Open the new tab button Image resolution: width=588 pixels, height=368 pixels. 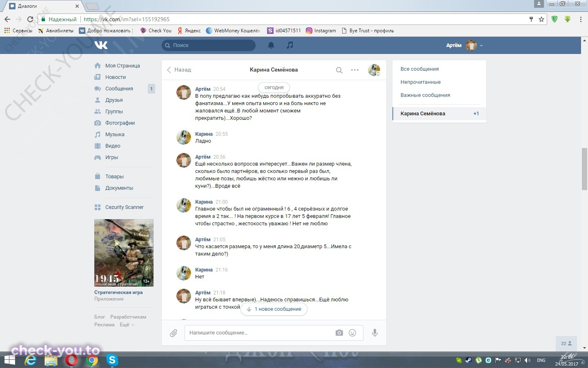[92, 6]
